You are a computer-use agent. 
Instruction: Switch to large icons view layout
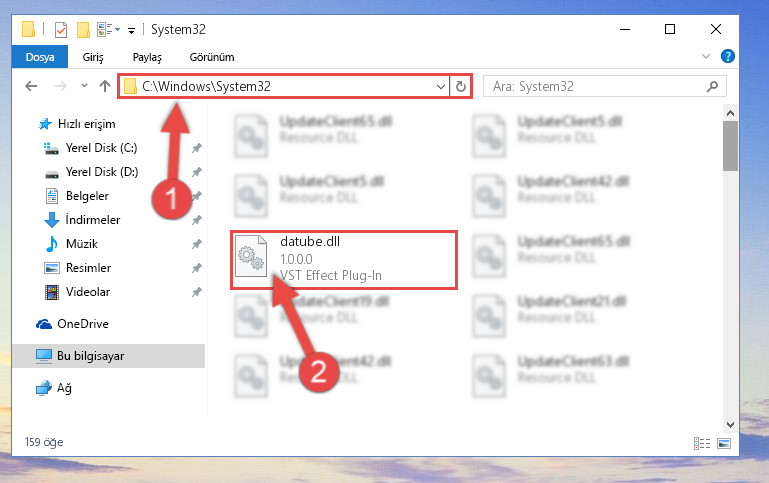coord(724,443)
